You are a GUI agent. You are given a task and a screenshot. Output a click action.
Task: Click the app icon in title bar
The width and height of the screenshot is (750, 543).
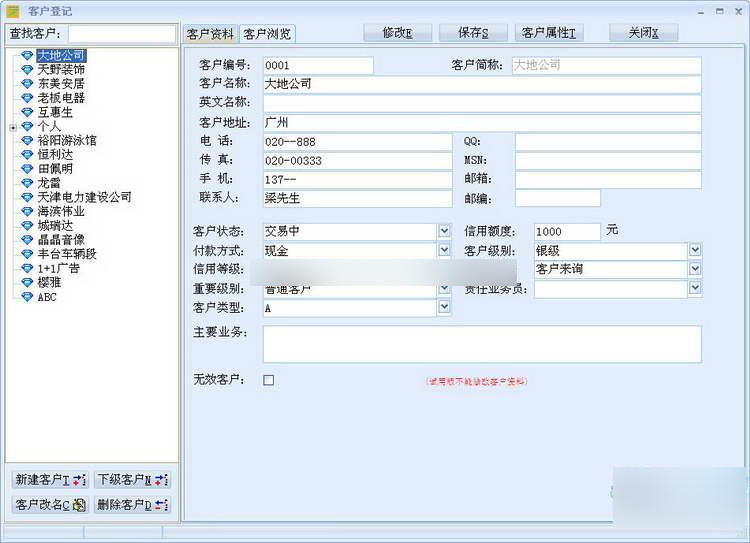coord(13,11)
